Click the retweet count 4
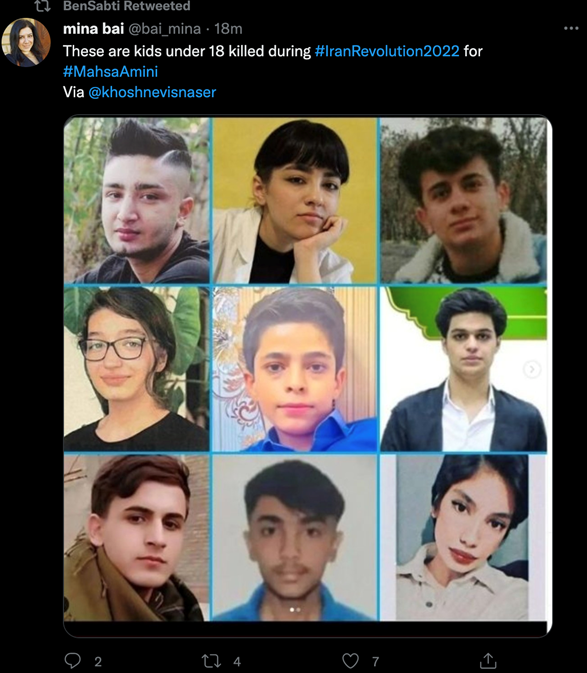 click(237, 661)
